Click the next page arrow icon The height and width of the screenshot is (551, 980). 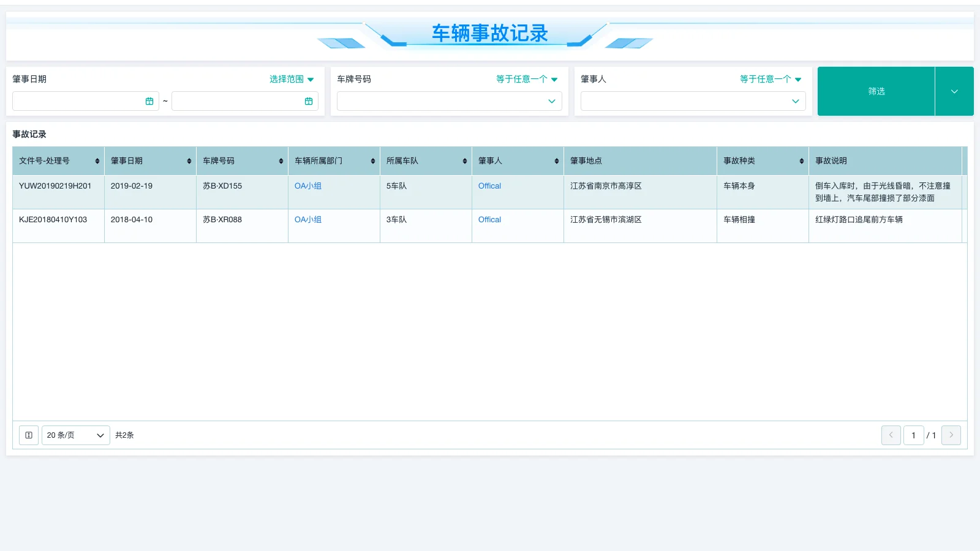click(x=951, y=435)
